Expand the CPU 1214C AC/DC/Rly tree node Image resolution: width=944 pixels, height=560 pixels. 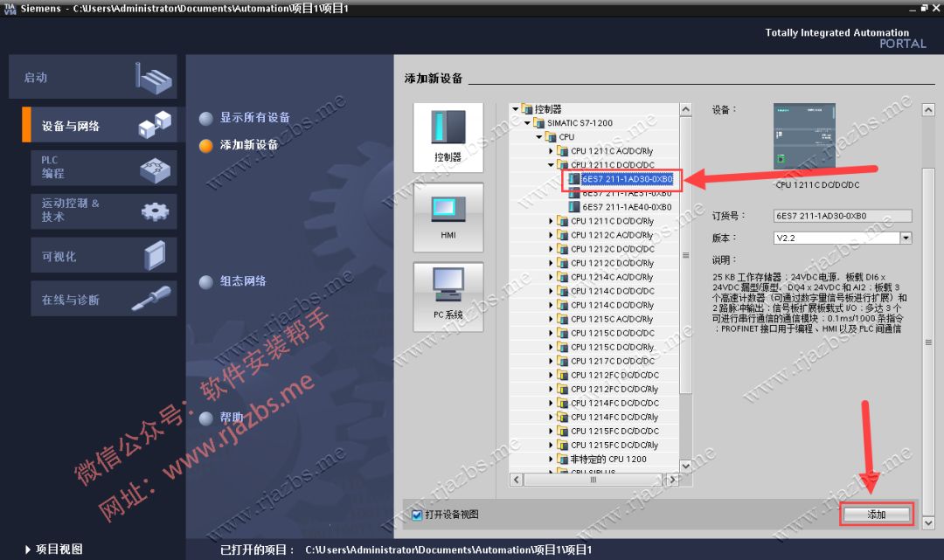(x=551, y=277)
